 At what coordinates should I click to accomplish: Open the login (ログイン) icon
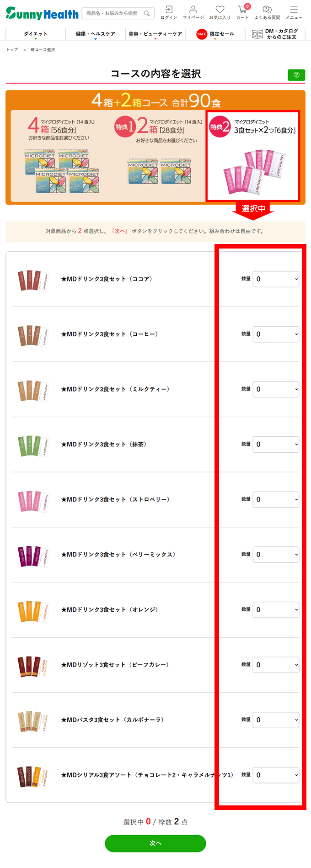[x=169, y=10]
